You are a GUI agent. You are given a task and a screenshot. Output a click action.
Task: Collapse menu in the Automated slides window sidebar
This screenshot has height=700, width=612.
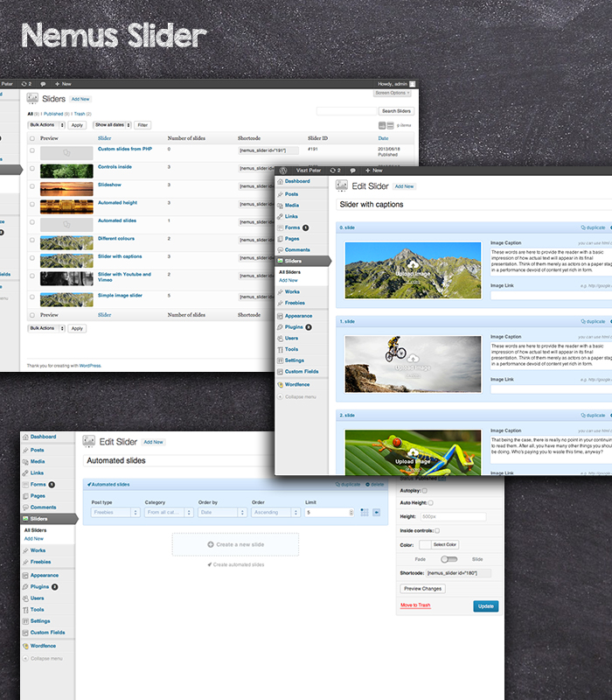point(43,659)
